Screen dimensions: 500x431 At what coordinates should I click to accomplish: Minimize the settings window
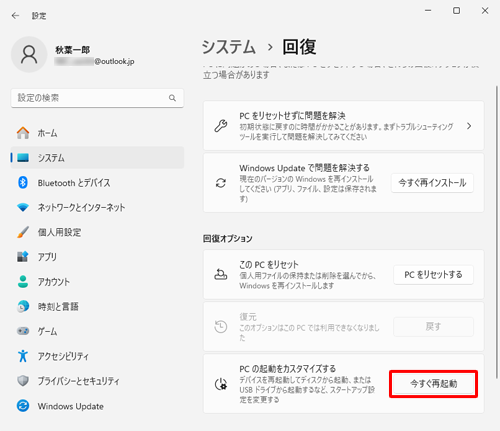(428, 11)
